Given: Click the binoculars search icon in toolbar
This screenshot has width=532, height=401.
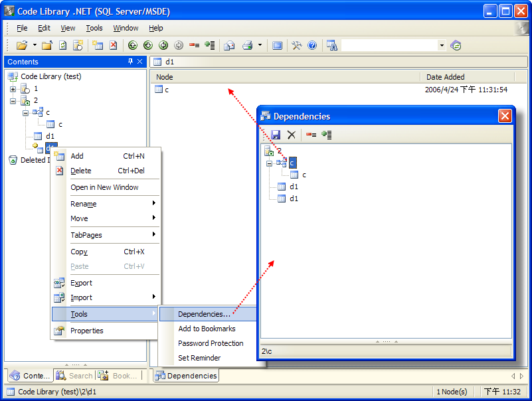Looking at the screenshot, I should [332, 45].
